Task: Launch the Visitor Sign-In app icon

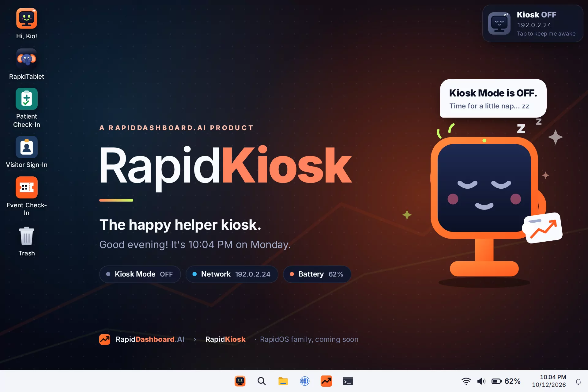Action: 27,152
